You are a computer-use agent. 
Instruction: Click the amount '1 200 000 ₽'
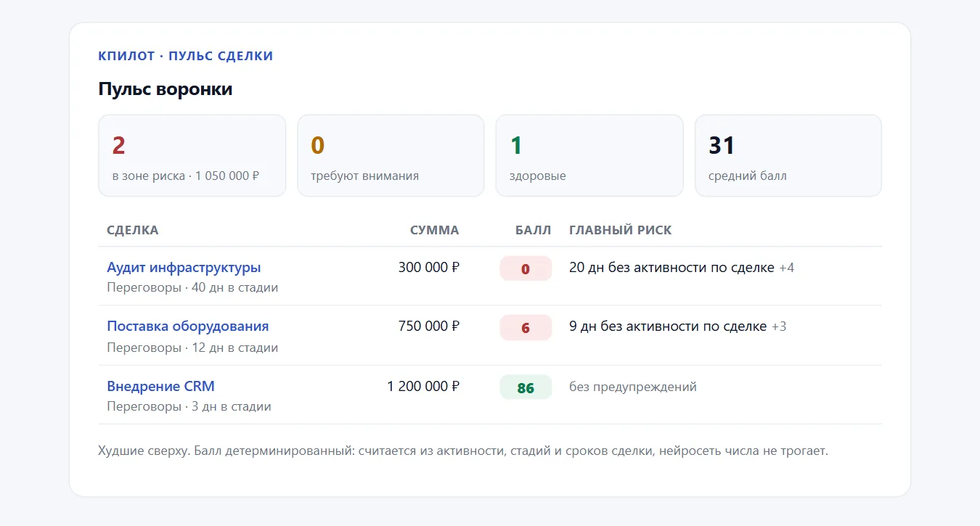(x=423, y=386)
